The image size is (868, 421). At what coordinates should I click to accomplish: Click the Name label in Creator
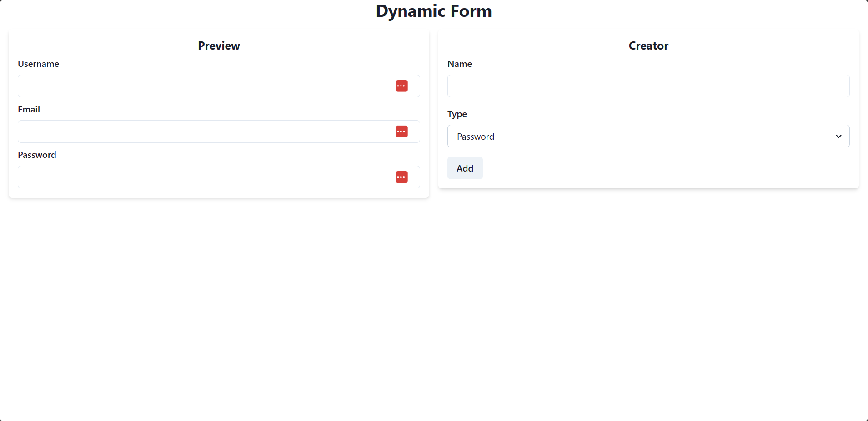(x=460, y=64)
